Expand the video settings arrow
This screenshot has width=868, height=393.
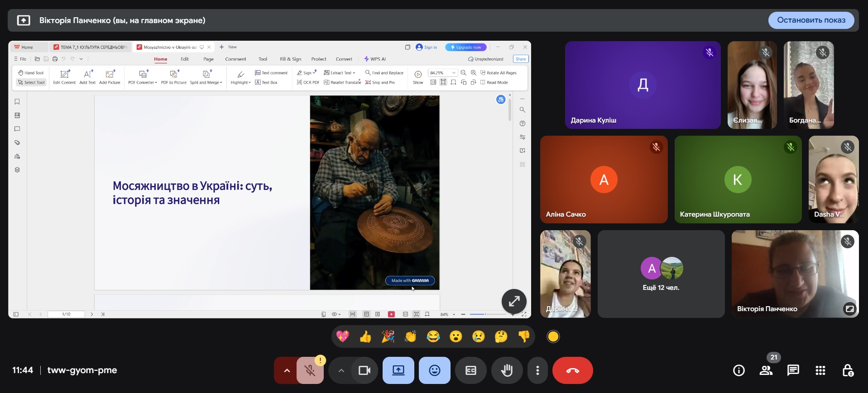(341, 370)
